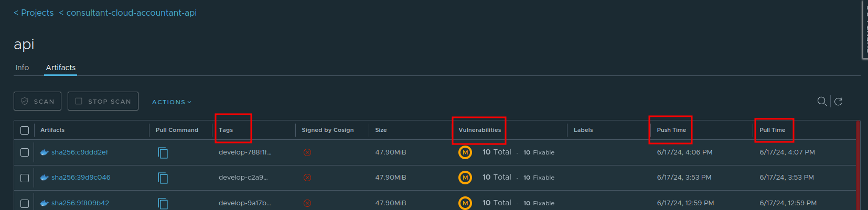Click the SCAN button

37,101
